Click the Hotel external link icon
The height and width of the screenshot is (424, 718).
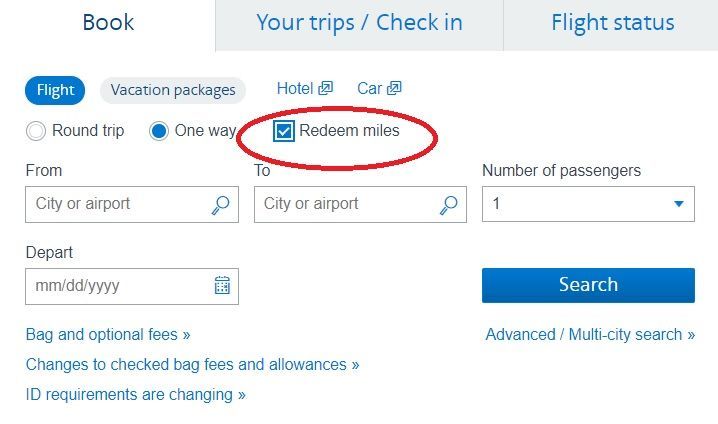point(326,88)
